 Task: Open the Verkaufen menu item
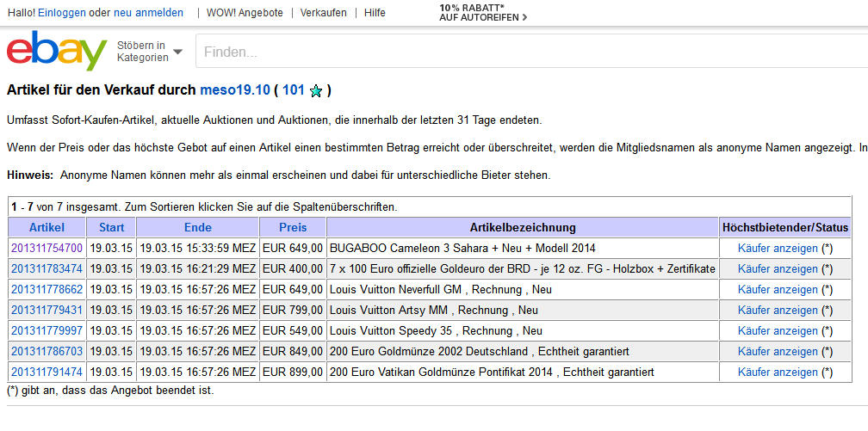[x=323, y=13]
